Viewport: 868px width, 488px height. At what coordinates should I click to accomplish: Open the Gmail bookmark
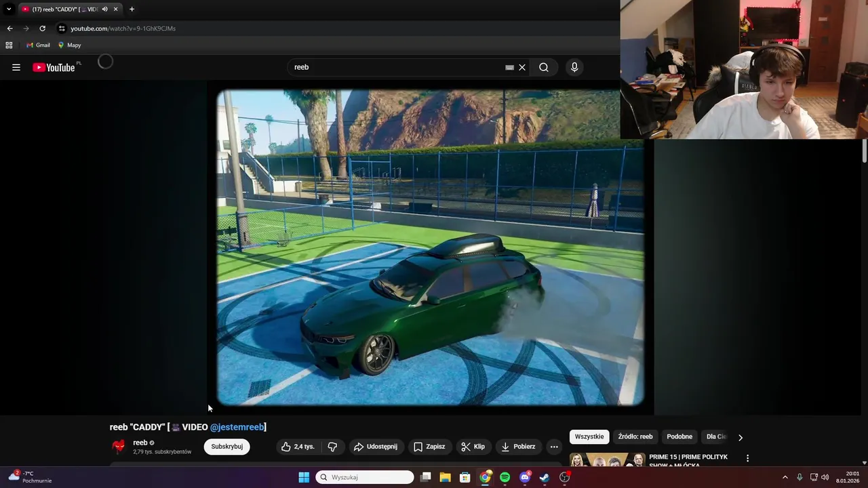click(38, 45)
